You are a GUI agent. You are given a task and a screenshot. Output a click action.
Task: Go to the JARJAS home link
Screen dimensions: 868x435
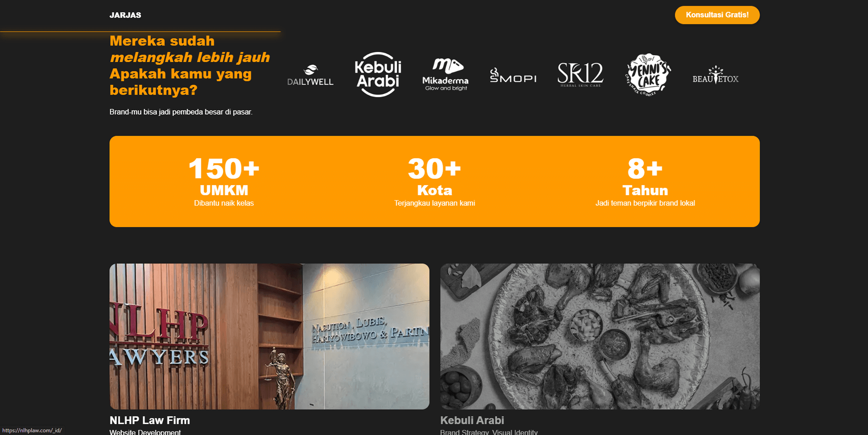125,15
